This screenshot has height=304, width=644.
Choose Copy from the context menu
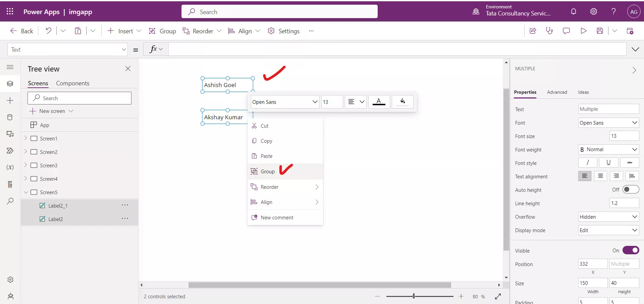(267, 141)
